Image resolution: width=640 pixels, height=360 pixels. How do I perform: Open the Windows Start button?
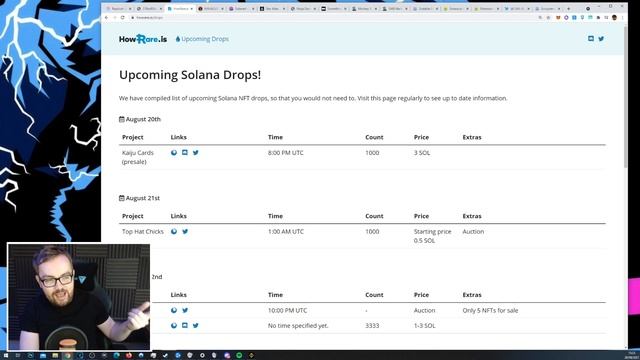[x=6, y=356]
